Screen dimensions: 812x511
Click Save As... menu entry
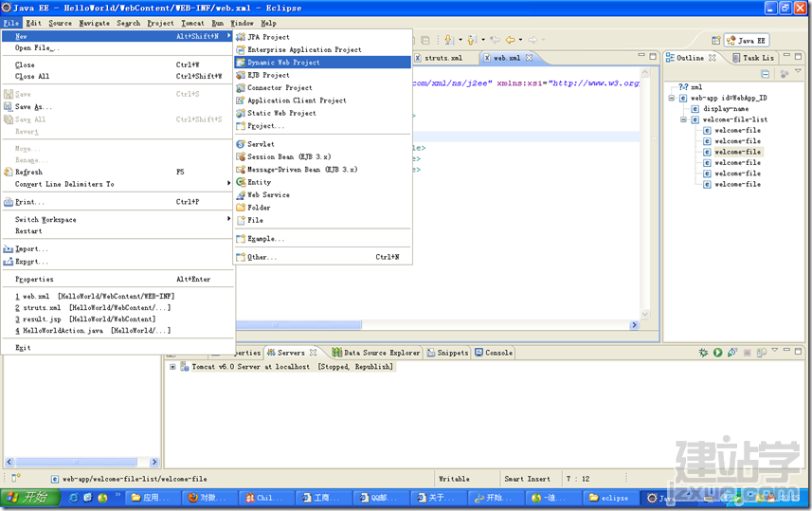click(x=117, y=107)
